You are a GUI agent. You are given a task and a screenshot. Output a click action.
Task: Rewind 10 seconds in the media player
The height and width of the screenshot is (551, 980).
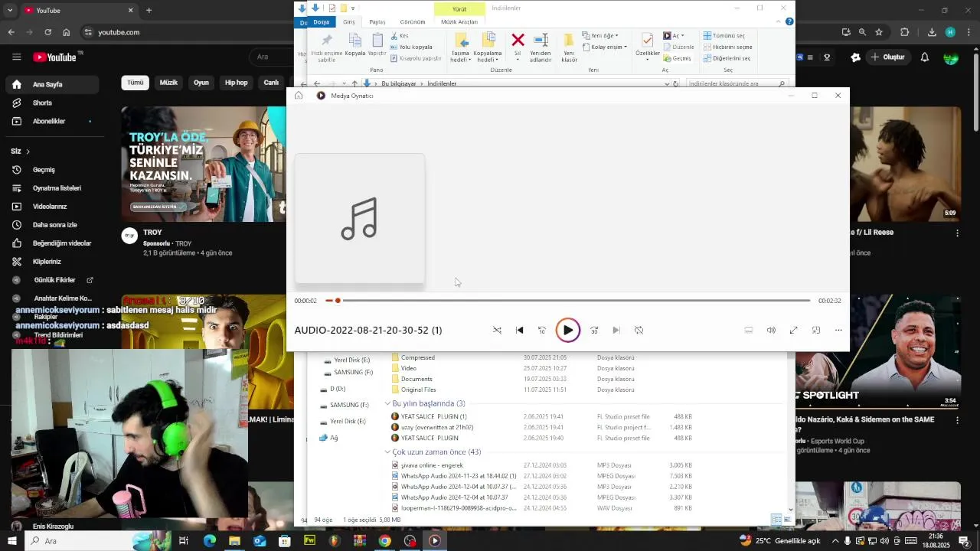coord(541,330)
